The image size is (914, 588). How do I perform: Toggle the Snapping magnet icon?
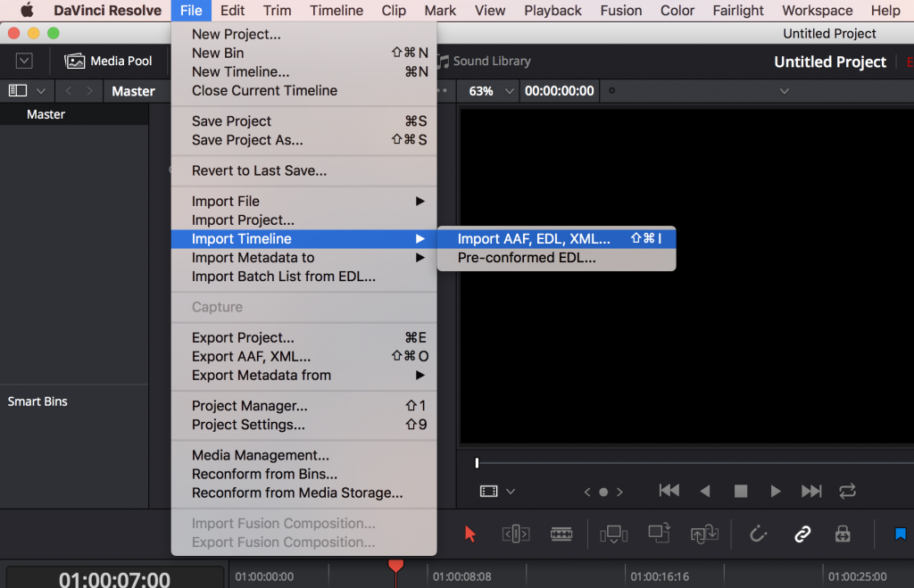758,534
